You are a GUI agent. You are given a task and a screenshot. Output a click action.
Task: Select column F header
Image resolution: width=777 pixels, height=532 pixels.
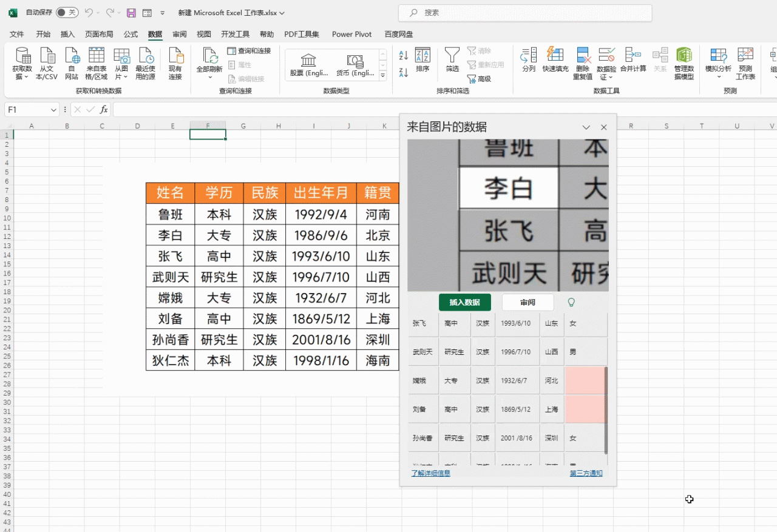point(208,126)
